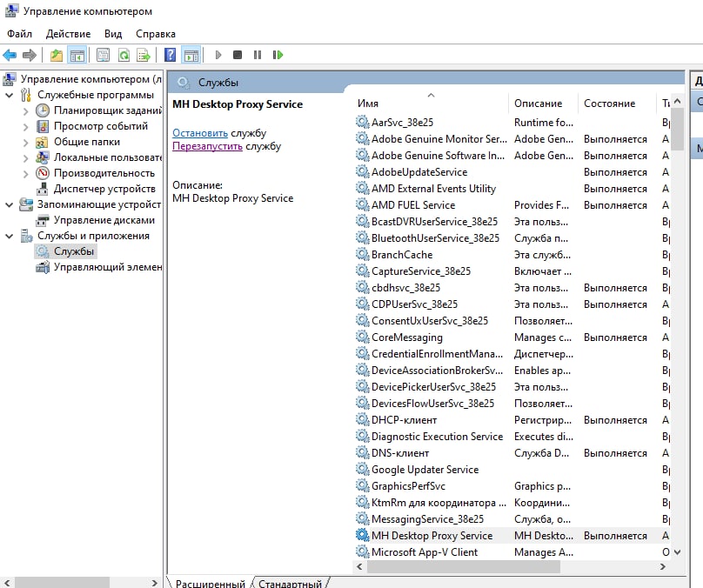Click the Перезапустить service link
703x588 pixels.
coord(207,146)
